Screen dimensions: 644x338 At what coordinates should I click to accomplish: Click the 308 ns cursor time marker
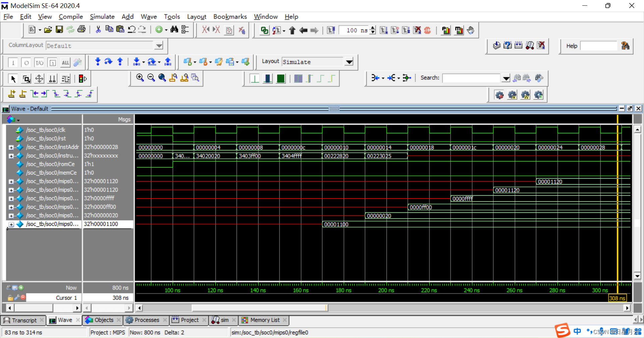click(617, 298)
